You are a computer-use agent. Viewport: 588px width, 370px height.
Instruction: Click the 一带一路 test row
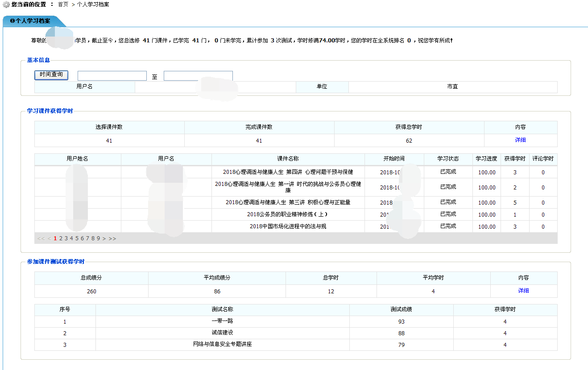(x=222, y=321)
